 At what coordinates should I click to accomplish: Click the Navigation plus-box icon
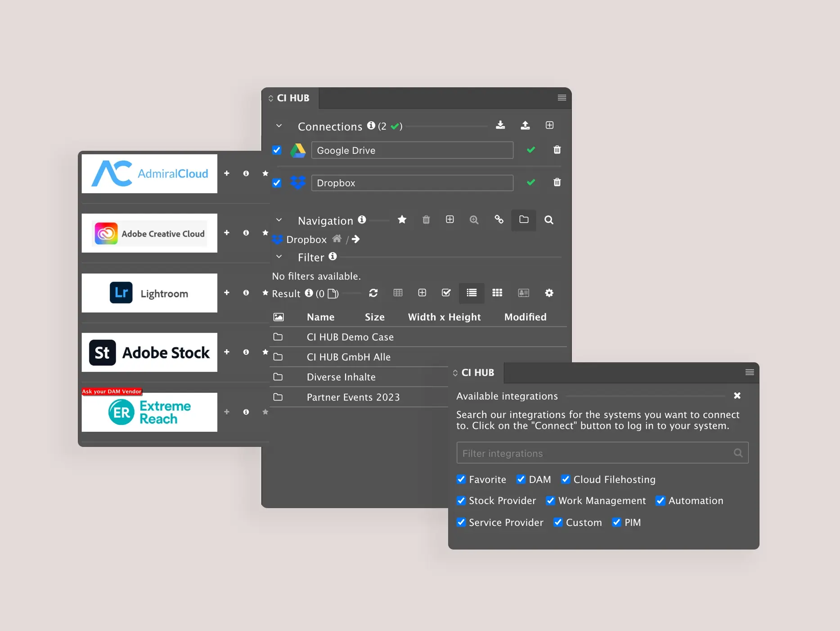tap(449, 219)
